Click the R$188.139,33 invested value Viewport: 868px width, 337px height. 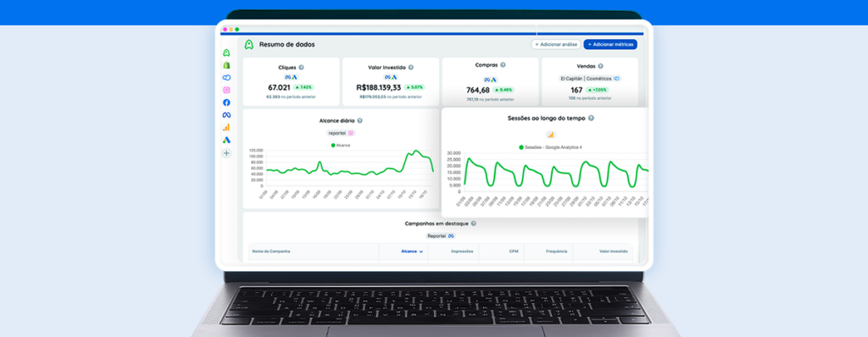pos(379,87)
